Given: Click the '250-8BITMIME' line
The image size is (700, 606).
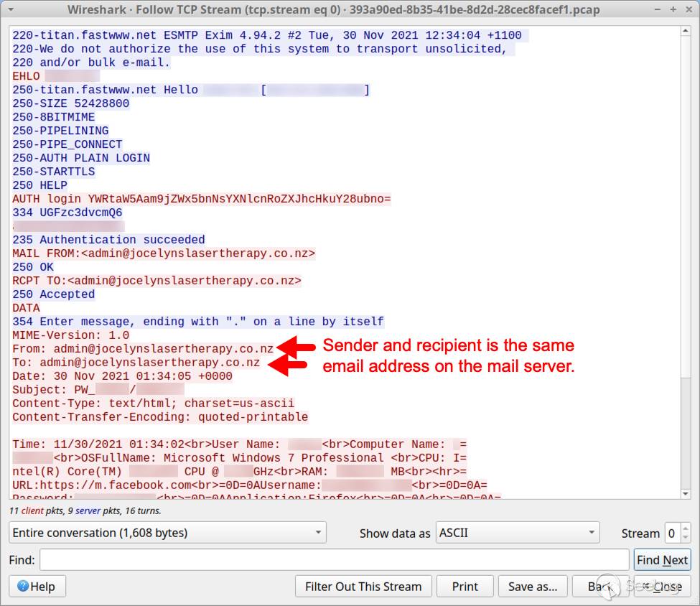Looking at the screenshot, I should click(54, 117).
